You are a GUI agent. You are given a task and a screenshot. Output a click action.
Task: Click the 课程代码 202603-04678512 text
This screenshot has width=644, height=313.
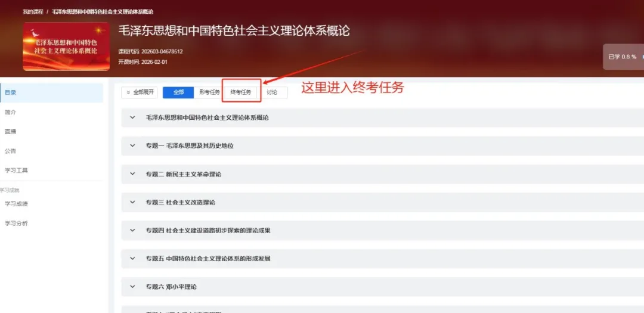[x=150, y=51]
